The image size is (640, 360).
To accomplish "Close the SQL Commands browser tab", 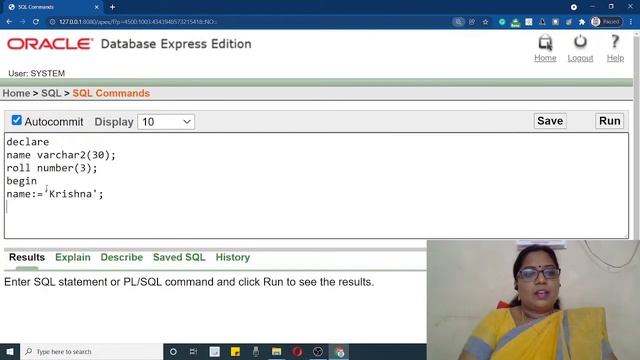I will (x=97, y=7).
